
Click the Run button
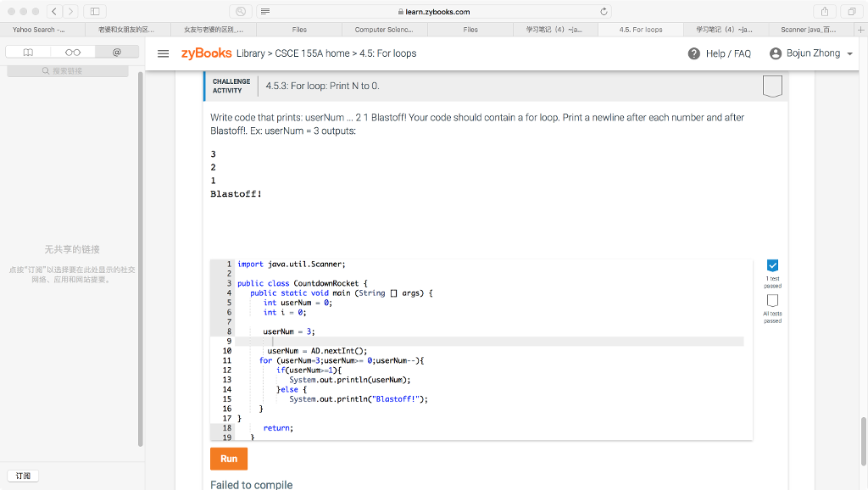(x=228, y=458)
